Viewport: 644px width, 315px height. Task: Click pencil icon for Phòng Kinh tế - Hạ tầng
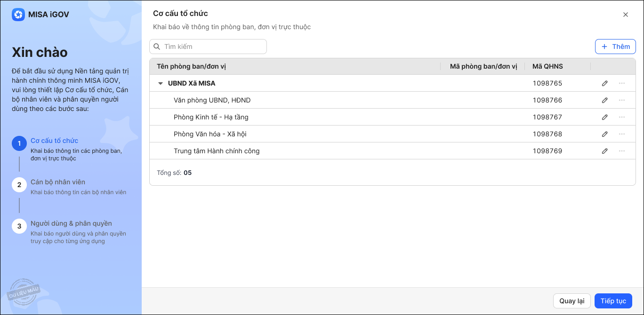point(605,117)
